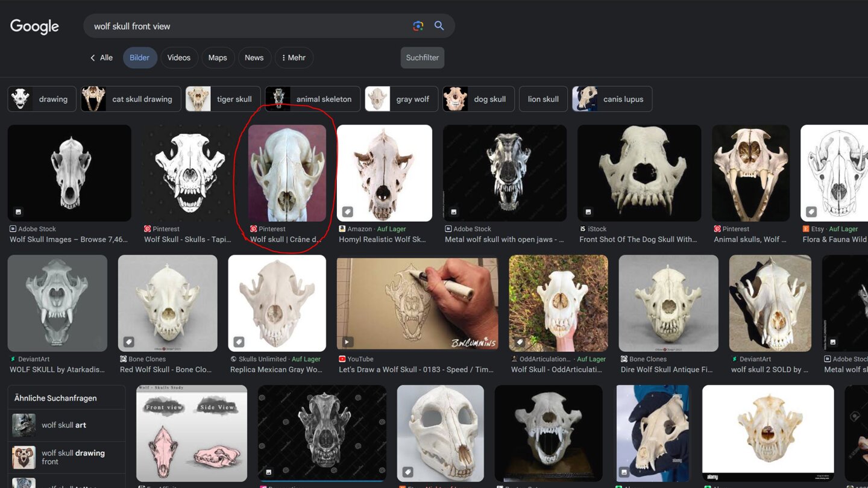The image size is (868, 488).
Task: Click image badge icon on iStock dog skull
Action: point(588,212)
